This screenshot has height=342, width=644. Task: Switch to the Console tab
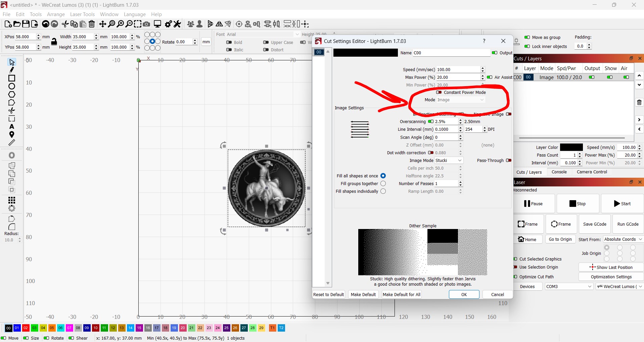click(559, 172)
